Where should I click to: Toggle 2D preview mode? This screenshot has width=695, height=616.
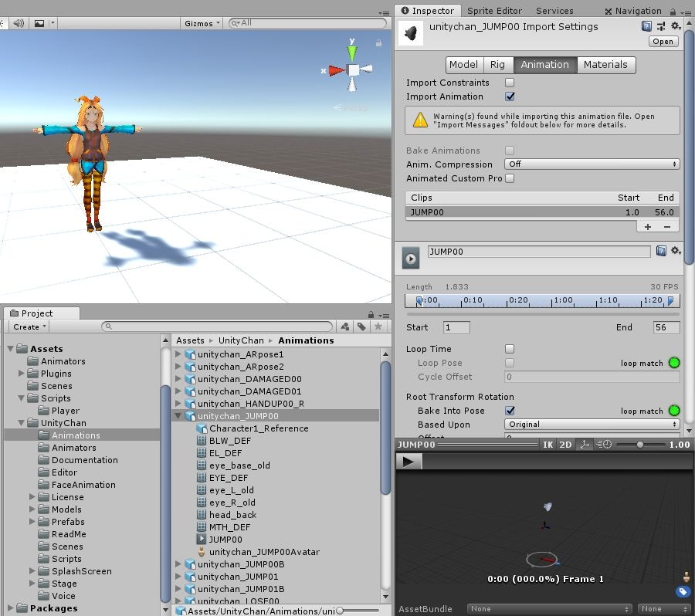click(x=565, y=445)
